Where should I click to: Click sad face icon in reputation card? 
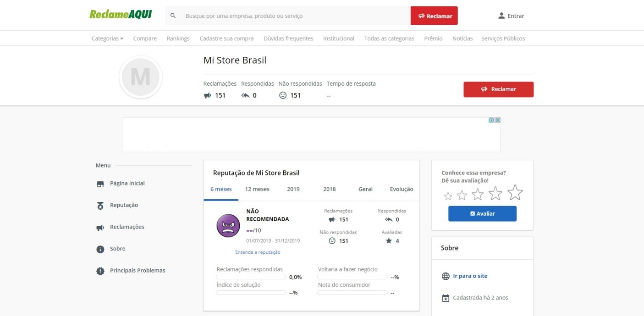click(332, 241)
